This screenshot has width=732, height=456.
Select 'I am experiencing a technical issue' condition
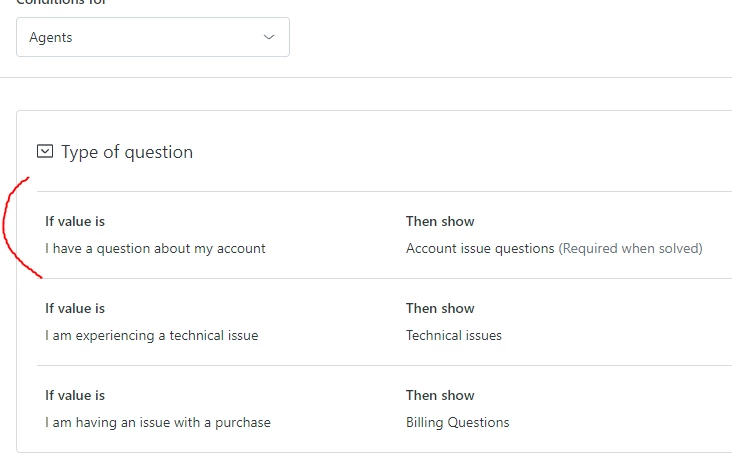pos(151,335)
